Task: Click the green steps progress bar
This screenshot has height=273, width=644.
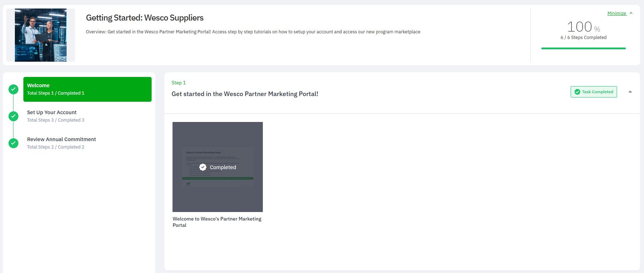Action: [x=583, y=48]
